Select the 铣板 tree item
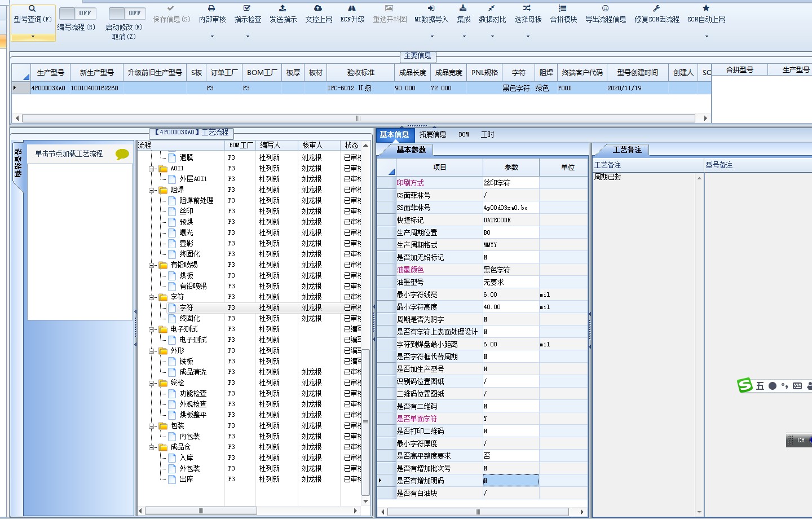812x519 pixels. (x=186, y=361)
